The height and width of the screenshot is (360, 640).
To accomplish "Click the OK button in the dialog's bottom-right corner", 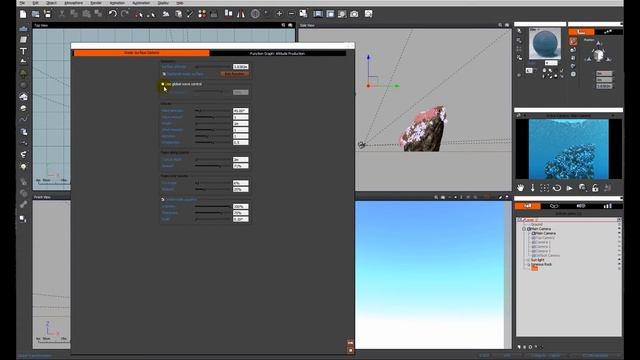I will [350, 342].
